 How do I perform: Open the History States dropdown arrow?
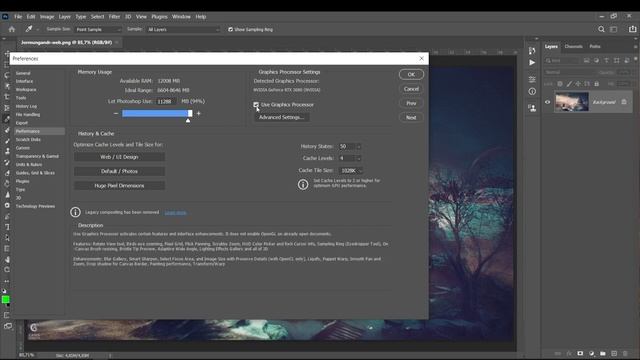click(358, 146)
